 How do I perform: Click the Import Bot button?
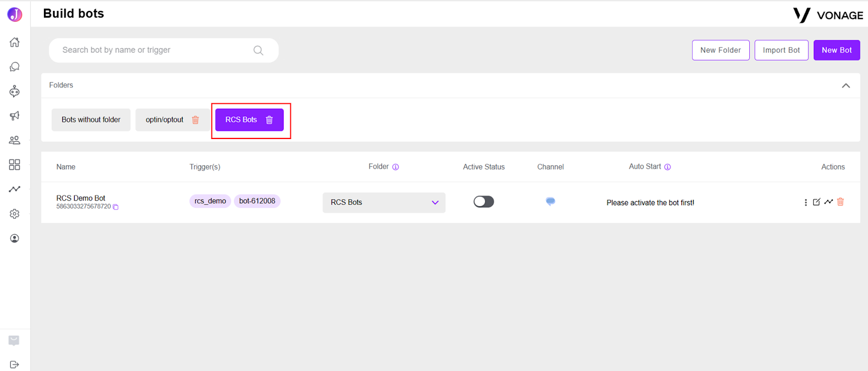pyautogui.click(x=781, y=50)
